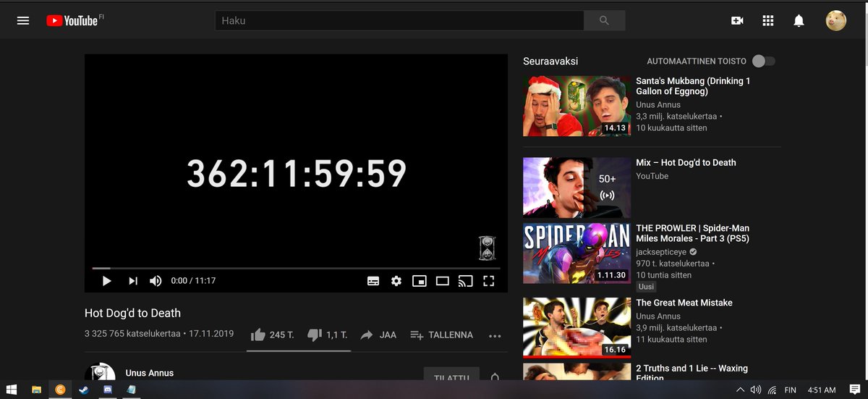Skip to the next video
The width and height of the screenshot is (868, 399).
pyautogui.click(x=133, y=281)
